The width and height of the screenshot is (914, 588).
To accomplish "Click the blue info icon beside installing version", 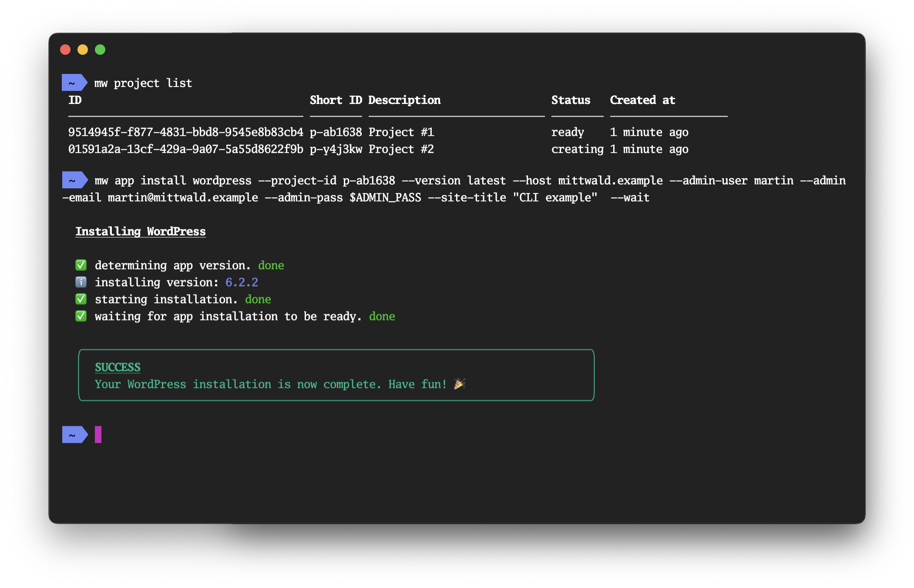I will tap(81, 282).
